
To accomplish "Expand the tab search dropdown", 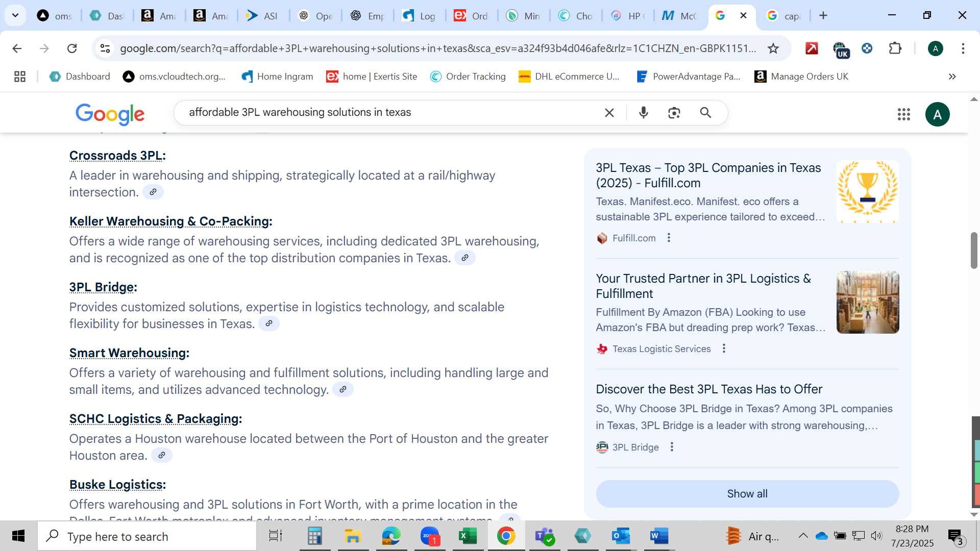I will (x=15, y=15).
